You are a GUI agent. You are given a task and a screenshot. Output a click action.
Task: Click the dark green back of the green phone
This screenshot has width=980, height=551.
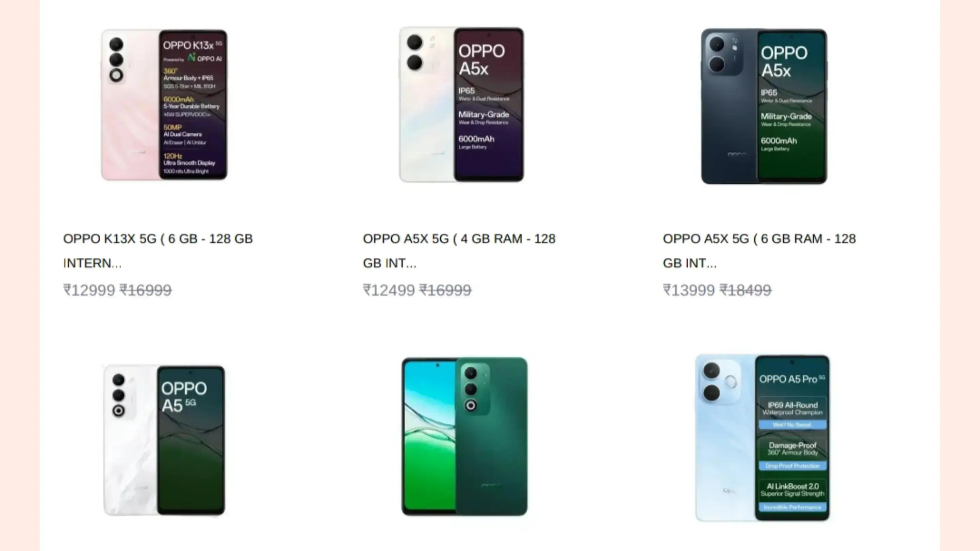click(x=491, y=436)
